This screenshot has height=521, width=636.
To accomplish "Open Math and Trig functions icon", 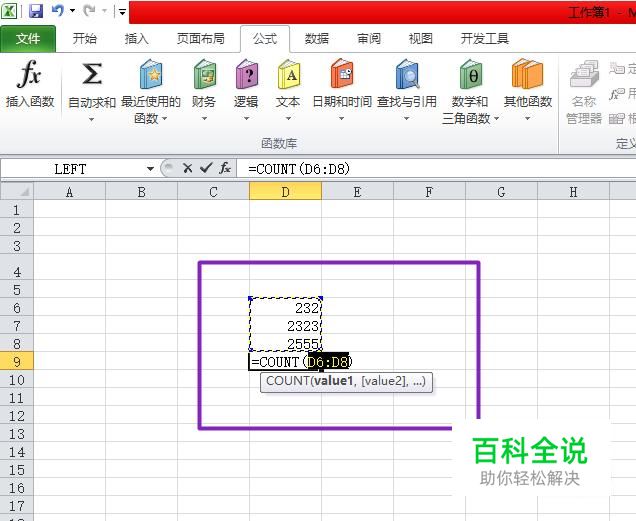I will [x=471, y=74].
